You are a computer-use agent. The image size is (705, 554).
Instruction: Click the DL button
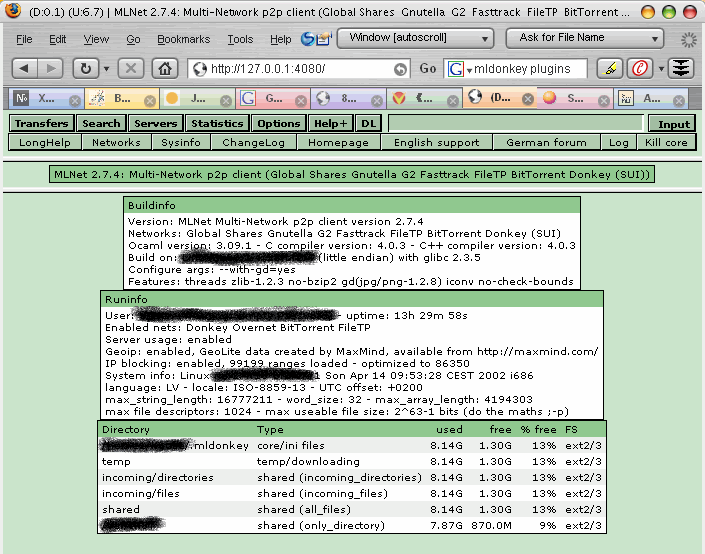click(368, 123)
